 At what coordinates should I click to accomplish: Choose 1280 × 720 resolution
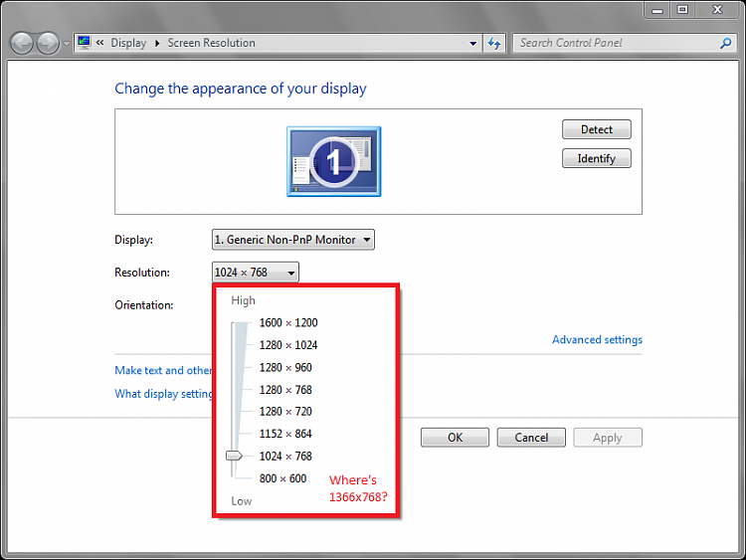285,411
